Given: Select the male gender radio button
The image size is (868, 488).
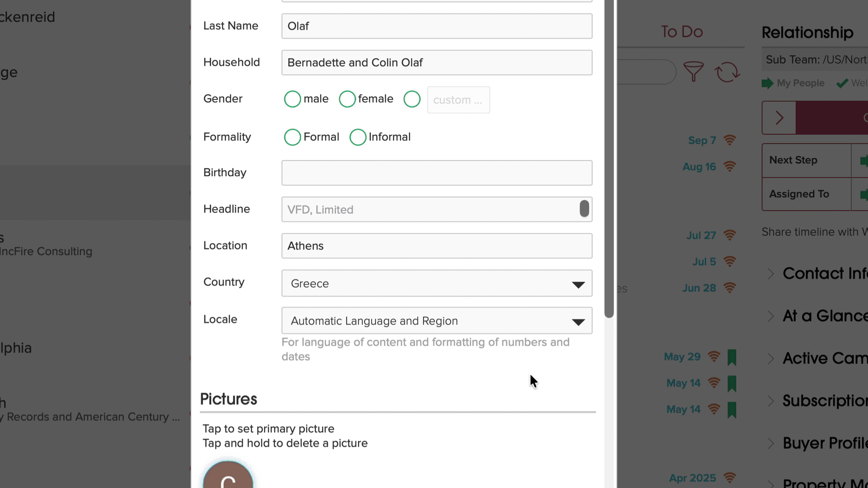Looking at the screenshot, I should pos(292,99).
